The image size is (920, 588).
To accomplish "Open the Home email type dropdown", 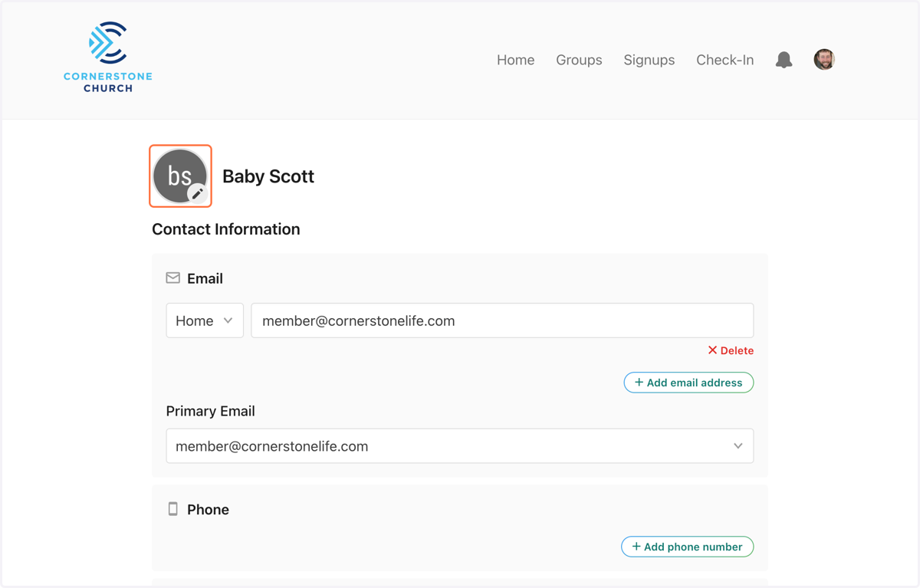I will pos(205,320).
